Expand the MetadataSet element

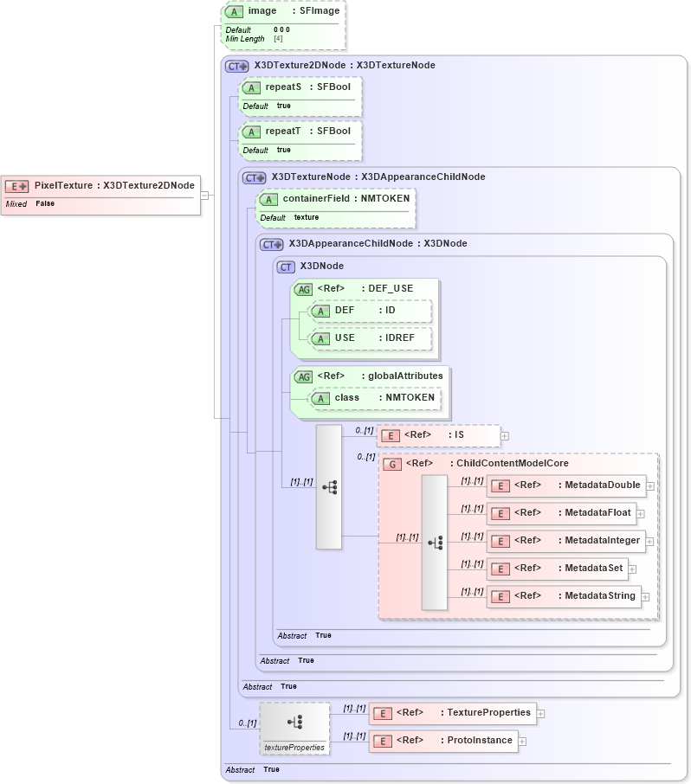pyautogui.click(x=632, y=569)
